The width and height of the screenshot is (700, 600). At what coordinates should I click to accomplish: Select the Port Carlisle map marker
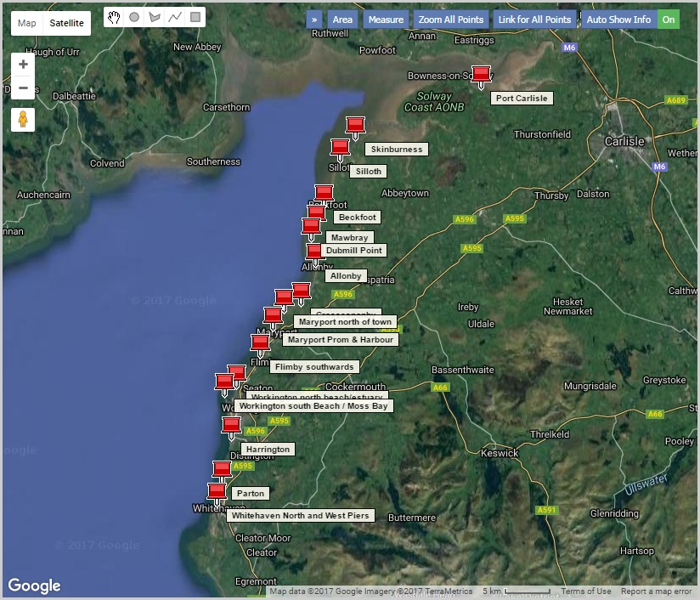481,74
